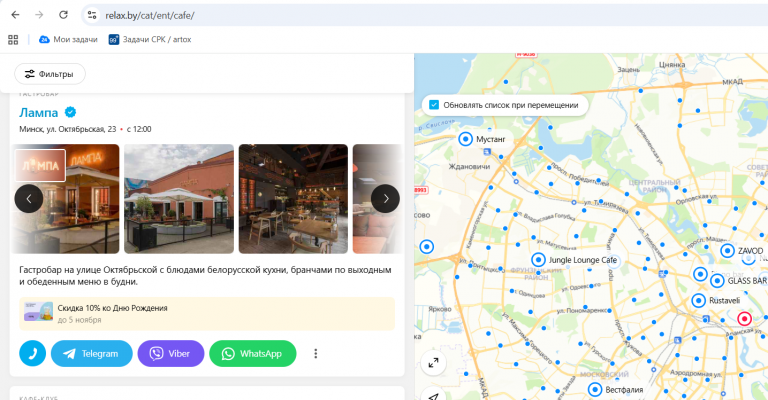Open the Мои задачи bookmark
This screenshot has height=400, width=768.
click(68, 39)
